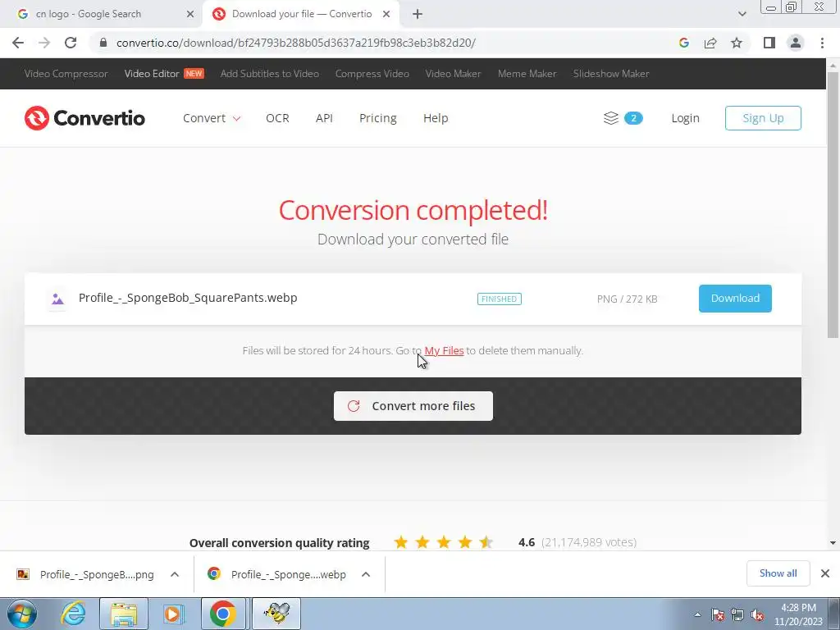
Task: Click the Login link
Action: click(x=685, y=118)
